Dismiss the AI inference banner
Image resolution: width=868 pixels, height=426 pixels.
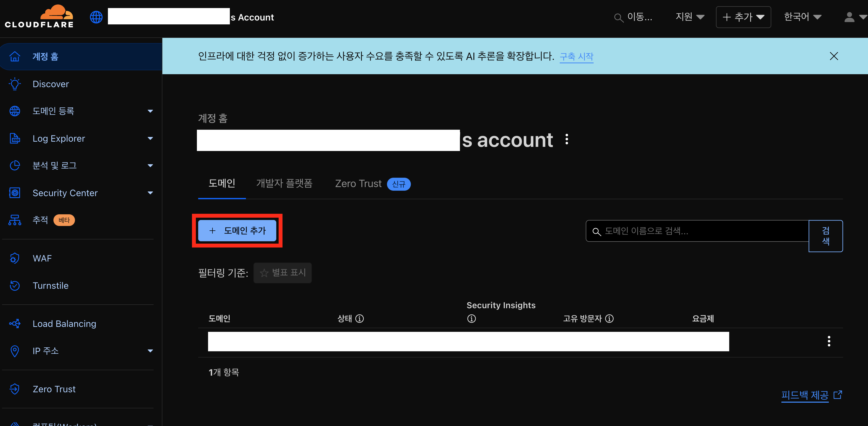pos(834,56)
